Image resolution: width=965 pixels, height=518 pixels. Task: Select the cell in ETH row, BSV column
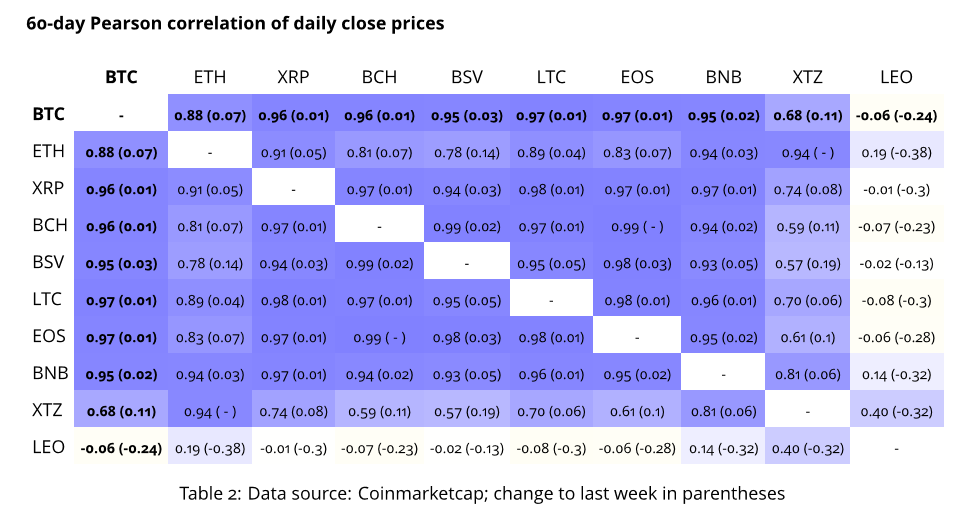pyautogui.click(x=467, y=152)
